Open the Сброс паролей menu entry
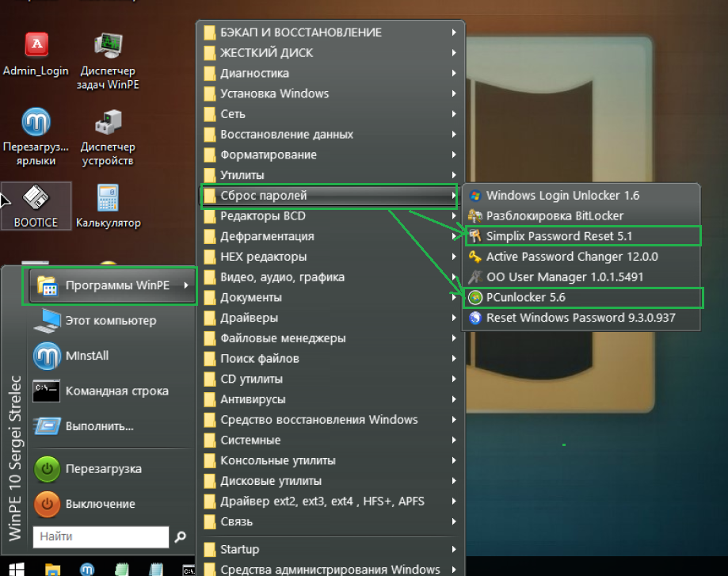 point(330,196)
